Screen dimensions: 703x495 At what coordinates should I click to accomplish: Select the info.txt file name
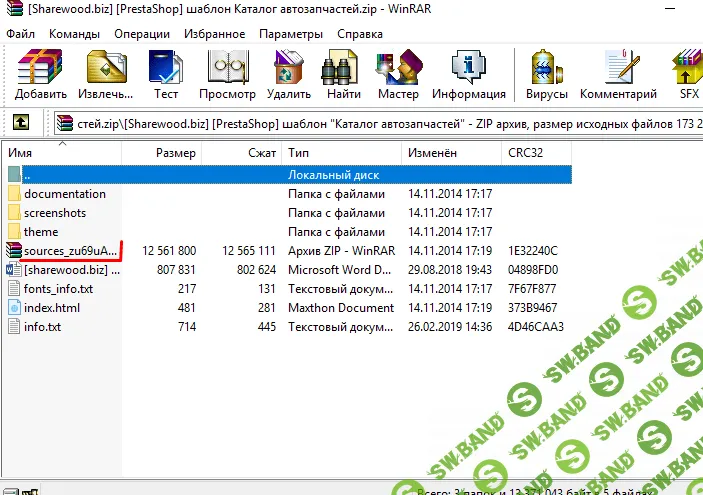point(42,326)
